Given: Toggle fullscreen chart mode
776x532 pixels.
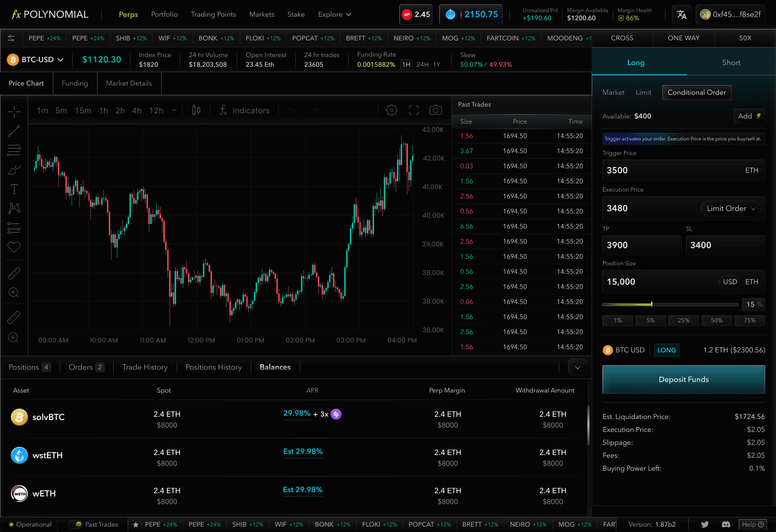Looking at the screenshot, I should [414, 110].
